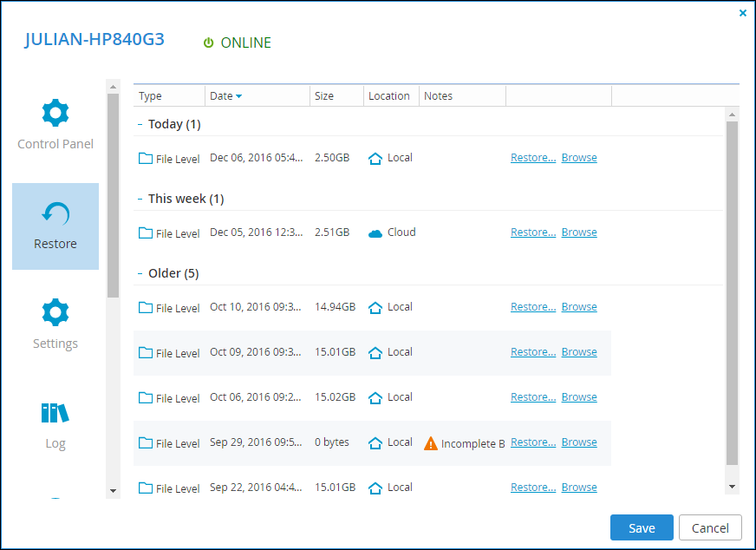
Task: Click the Cloud location icon for Dec 05
Action: 375,233
